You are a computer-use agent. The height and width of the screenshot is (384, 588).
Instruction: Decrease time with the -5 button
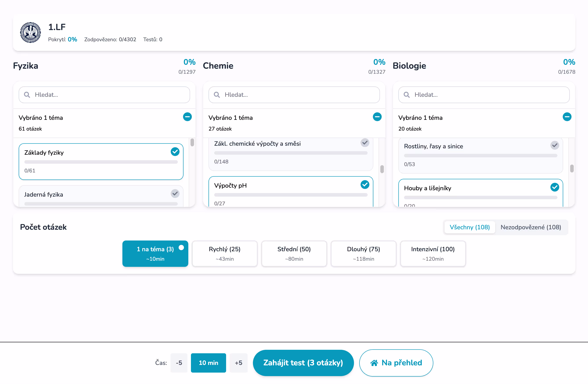179,363
